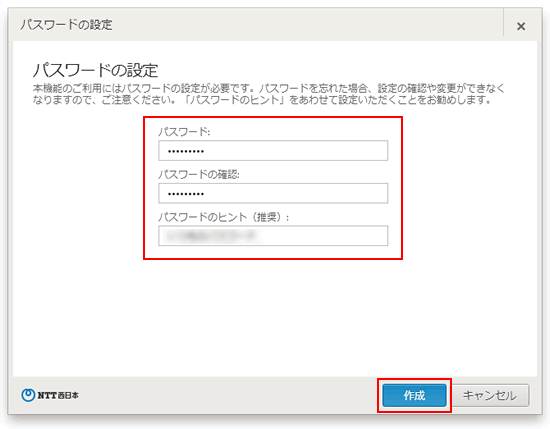
Task: Click the キャンセル button
Action: point(490,395)
